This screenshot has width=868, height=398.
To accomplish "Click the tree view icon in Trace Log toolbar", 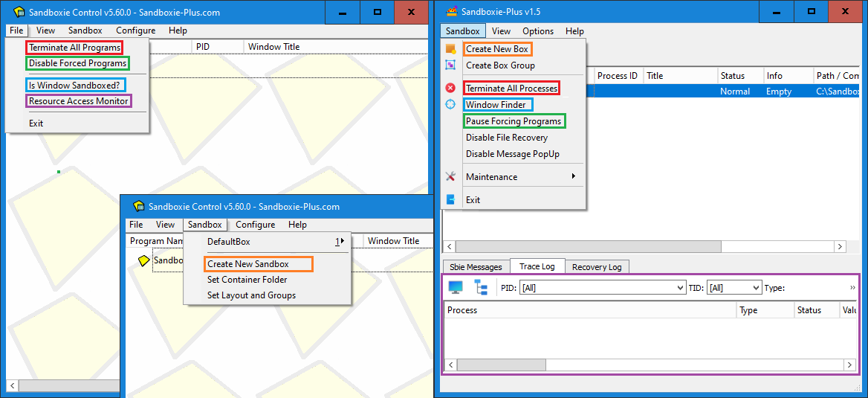I will point(481,287).
